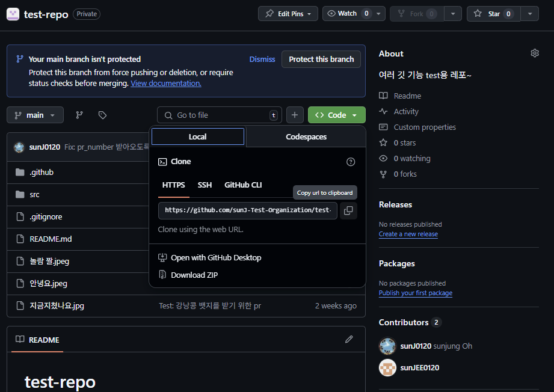Choose Download ZIP

tap(194, 275)
